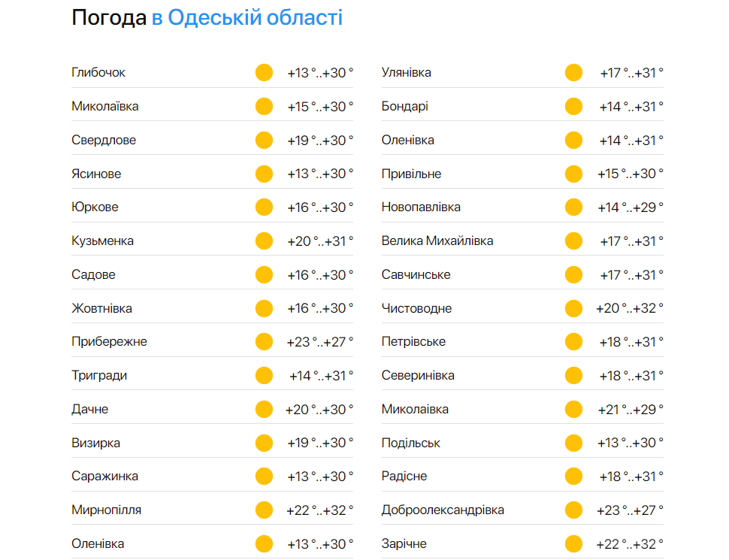Click the weather icon for Мирнопілля

coord(264,509)
